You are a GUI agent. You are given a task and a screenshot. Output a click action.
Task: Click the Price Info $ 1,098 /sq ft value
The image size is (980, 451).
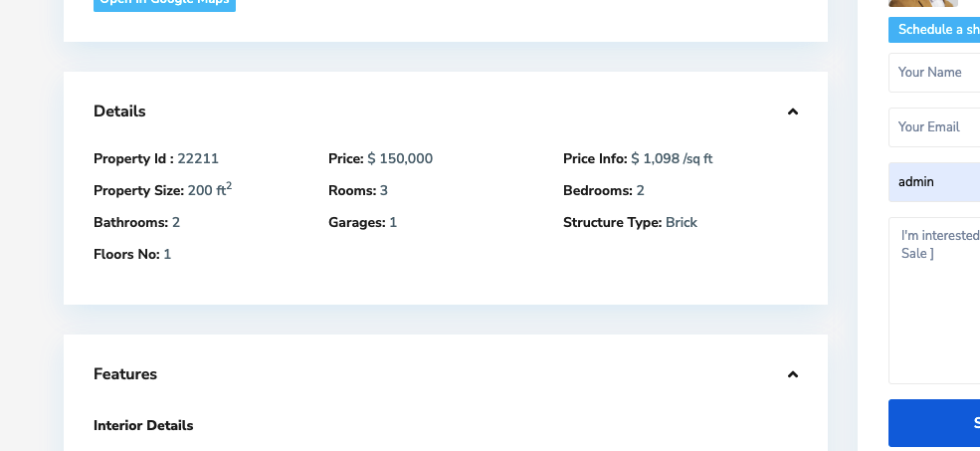click(x=672, y=159)
